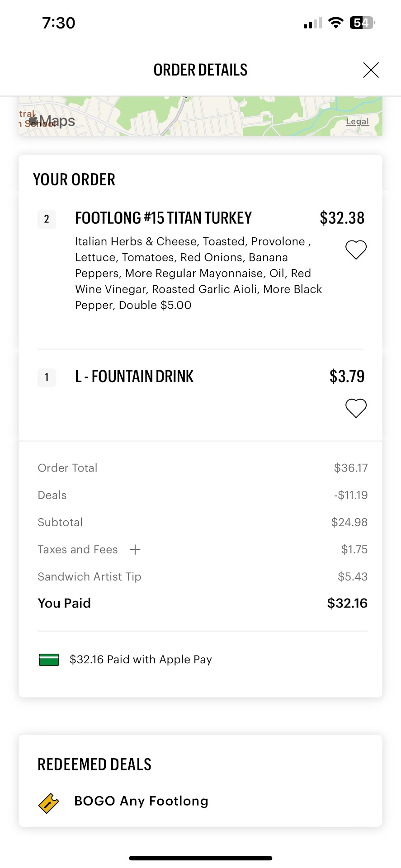Tap the quantity 1 badge
Image resolution: width=401 pixels, height=868 pixels.
(x=47, y=377)
